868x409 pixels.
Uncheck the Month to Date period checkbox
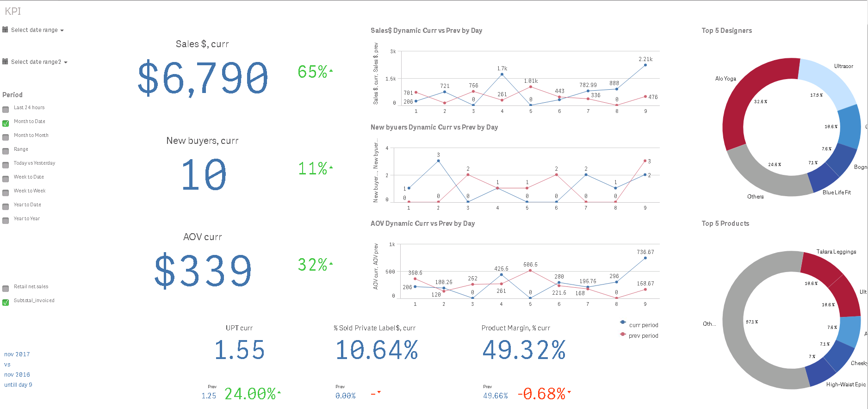pyautogui.click(x=6, y=124)
